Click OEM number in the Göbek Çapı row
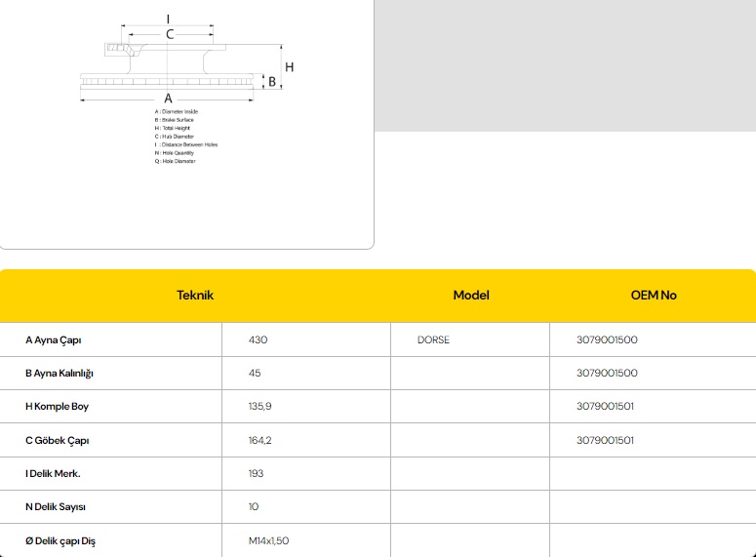Image resolution: width=756 pixels, height=557 pixels. (x=605, y=440)
